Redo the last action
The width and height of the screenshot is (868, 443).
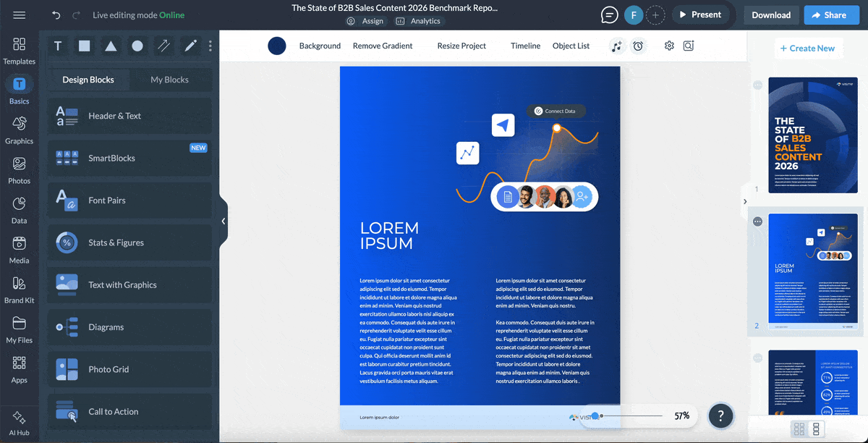pos(77,15)
